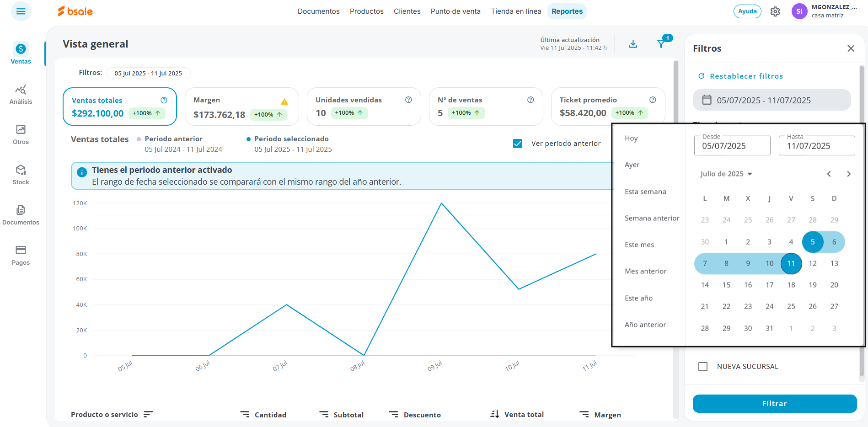Click the calendar icon in date range field
Screen dimensions: 868x427
[707, 100]
